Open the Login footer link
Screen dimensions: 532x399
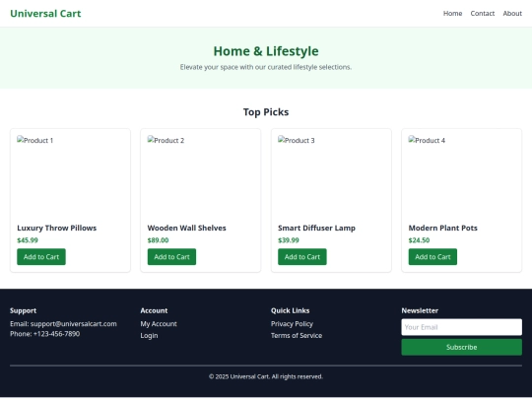tap(149, 336)
